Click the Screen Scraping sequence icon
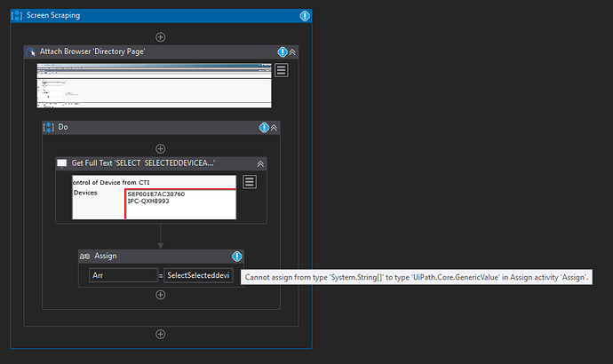Viewport: 613px width, 364px height. (x=17, y=16)
